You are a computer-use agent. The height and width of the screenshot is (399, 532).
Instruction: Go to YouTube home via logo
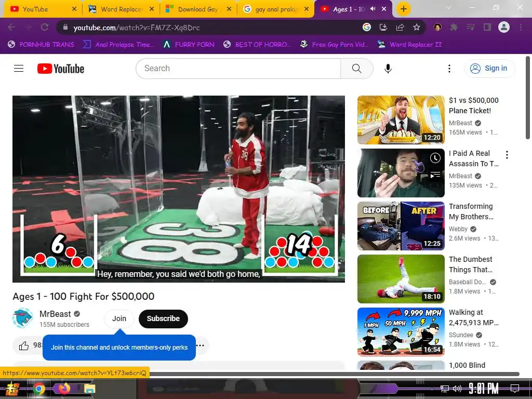61,69
